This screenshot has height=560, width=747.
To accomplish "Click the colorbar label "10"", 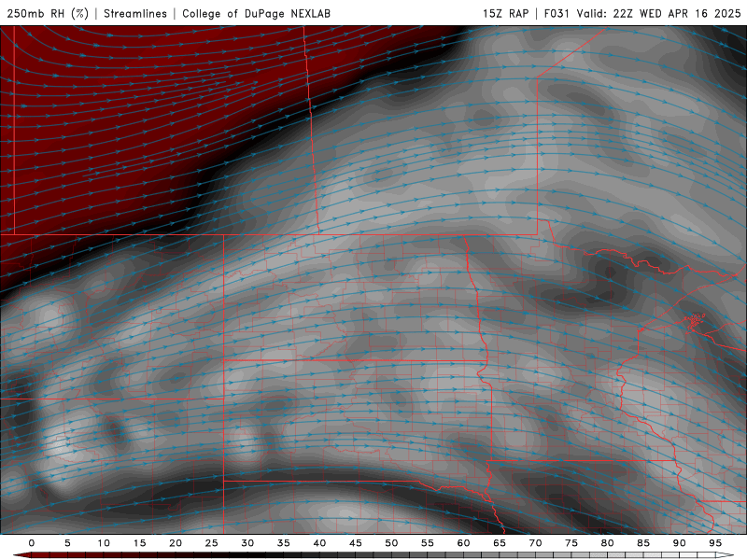I will click(x=104, y=543).
